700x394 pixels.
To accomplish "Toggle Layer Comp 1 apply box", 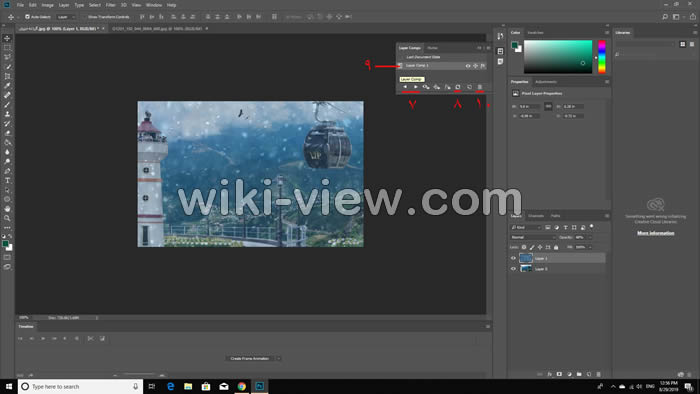I will 400,66.
